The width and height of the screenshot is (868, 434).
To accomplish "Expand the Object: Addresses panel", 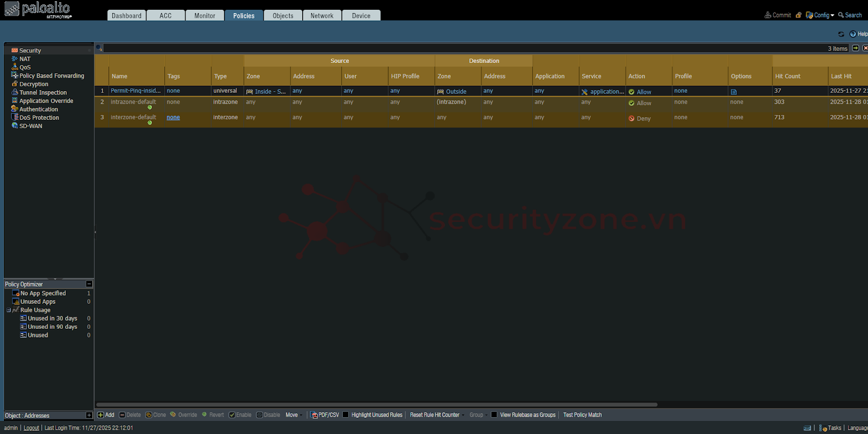I will coord(89,416).
